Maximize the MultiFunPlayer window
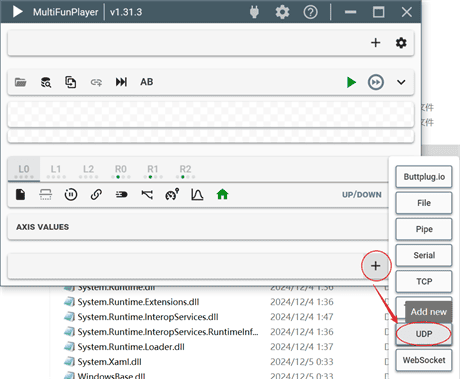 (x=378, y=12)
